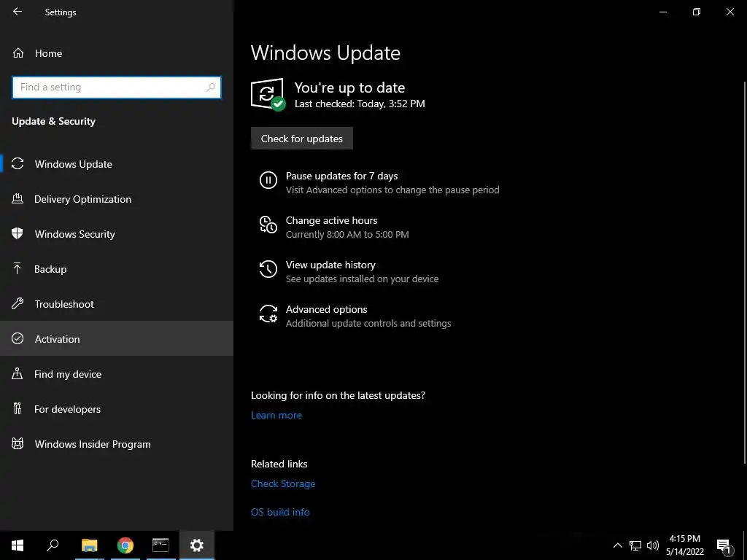This screenshot has width=747, height=560.
Task: Click the Windows Insider Program cat icon
Action: coord(18,444)
